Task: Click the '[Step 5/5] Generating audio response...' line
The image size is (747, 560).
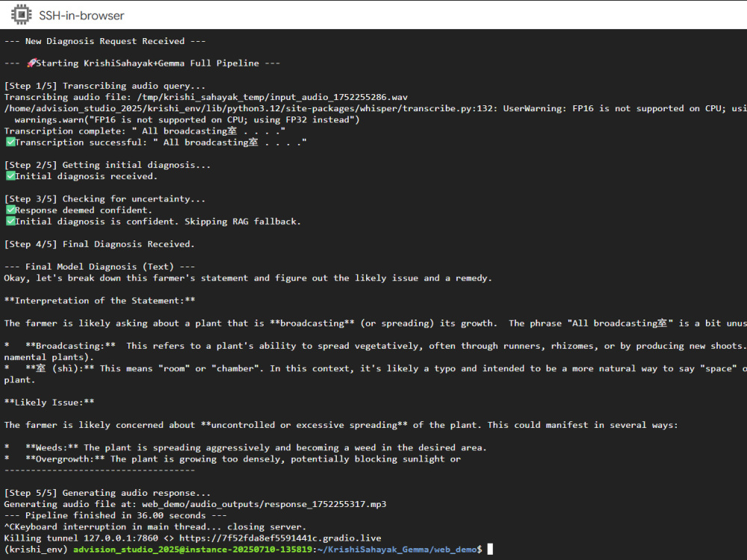Action: point(107,493)
